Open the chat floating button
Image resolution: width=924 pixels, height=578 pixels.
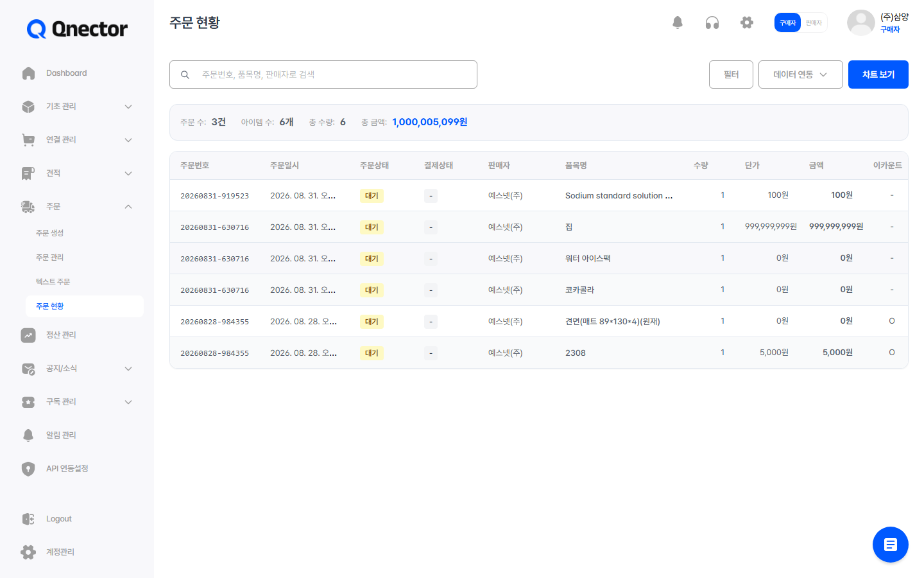[x=891, y=545]
